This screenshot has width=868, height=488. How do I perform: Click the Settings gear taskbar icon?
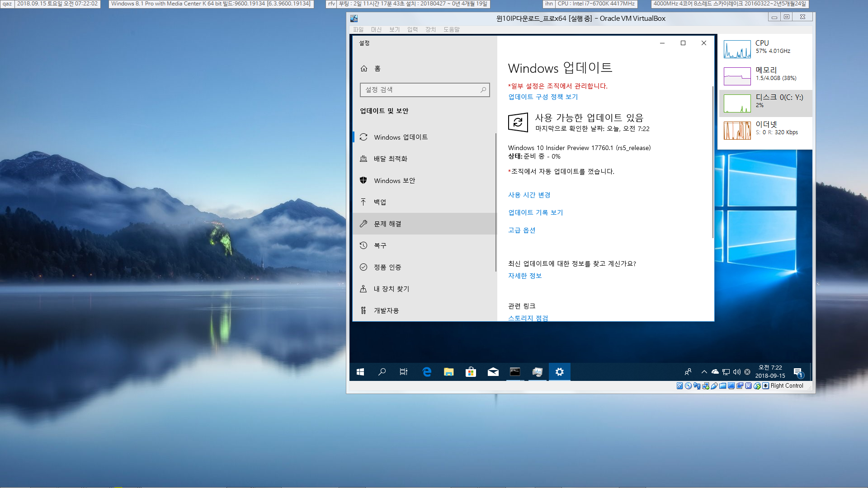coord(560,371)
